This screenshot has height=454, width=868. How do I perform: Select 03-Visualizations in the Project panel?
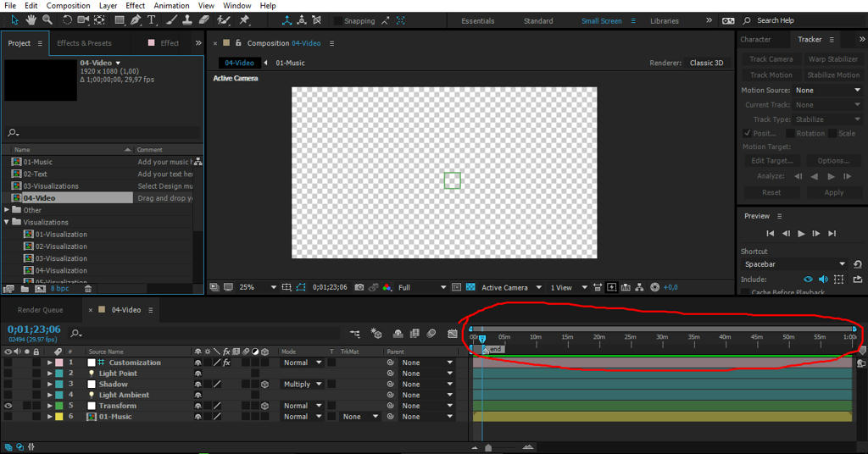pos(51,186)
